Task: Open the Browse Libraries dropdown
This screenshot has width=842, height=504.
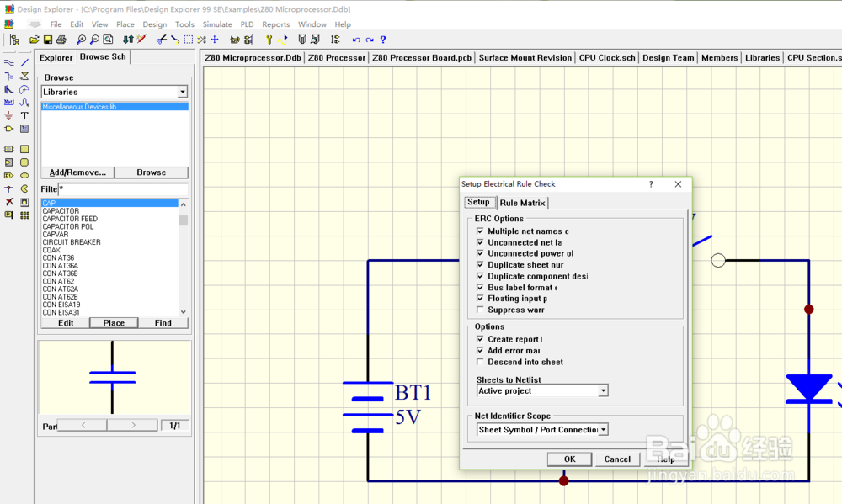Action: 183,93
